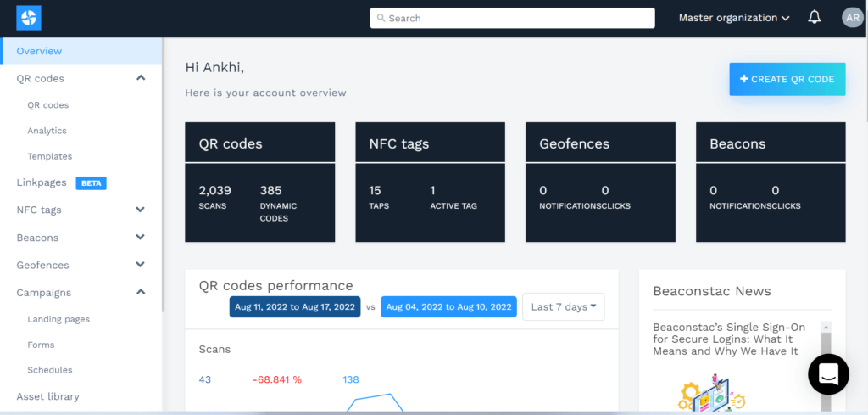Click the ACTIVE TAG label
This screenshot has width=868, height=415.
pyautogui.click(x=453, y=206)
